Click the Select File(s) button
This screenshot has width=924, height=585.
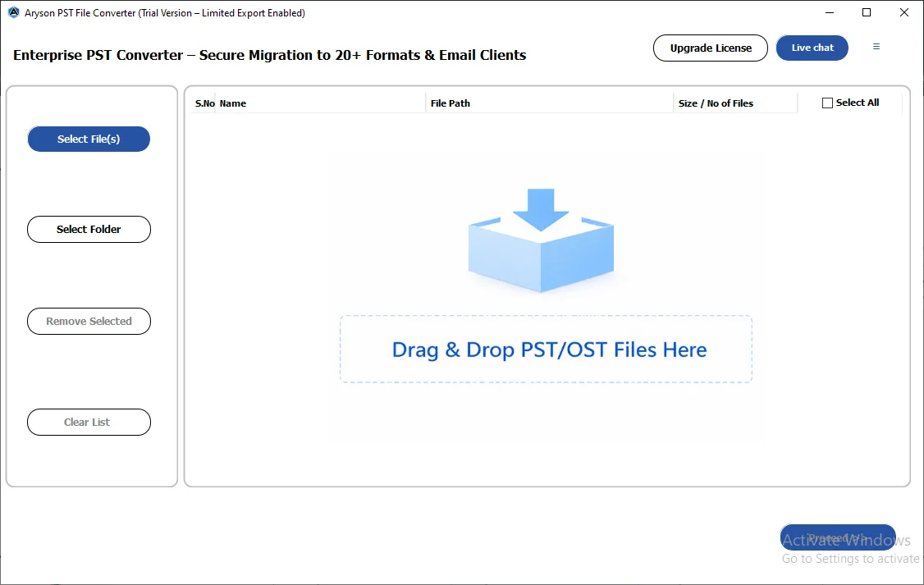(x=89, y=139)
